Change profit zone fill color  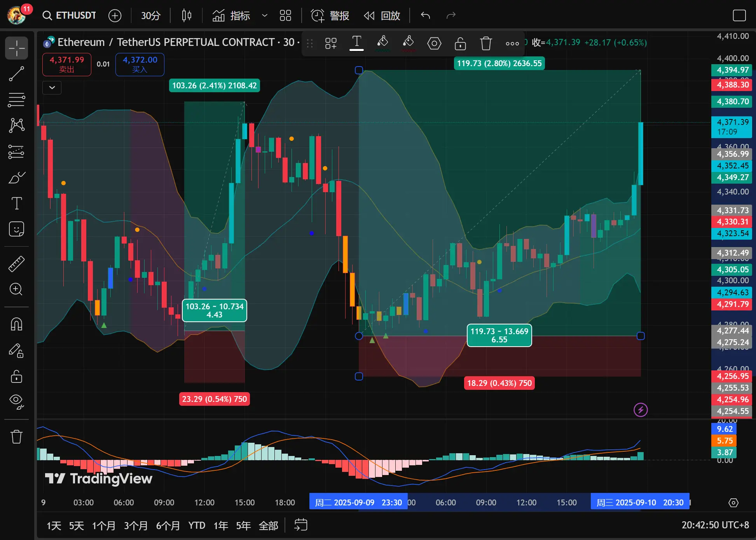[x=382, y=43]
